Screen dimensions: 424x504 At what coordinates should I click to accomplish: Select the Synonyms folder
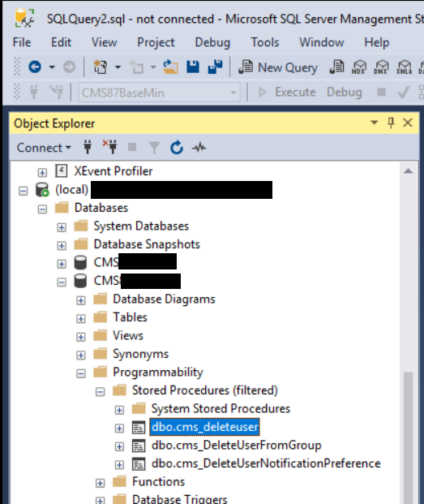click(x=140, y=354)
